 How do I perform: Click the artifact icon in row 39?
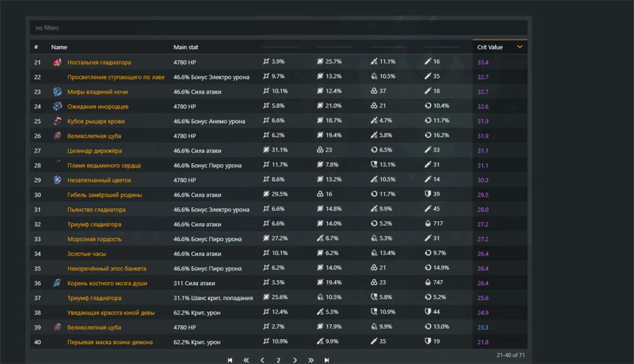click(x=57, y=328)
